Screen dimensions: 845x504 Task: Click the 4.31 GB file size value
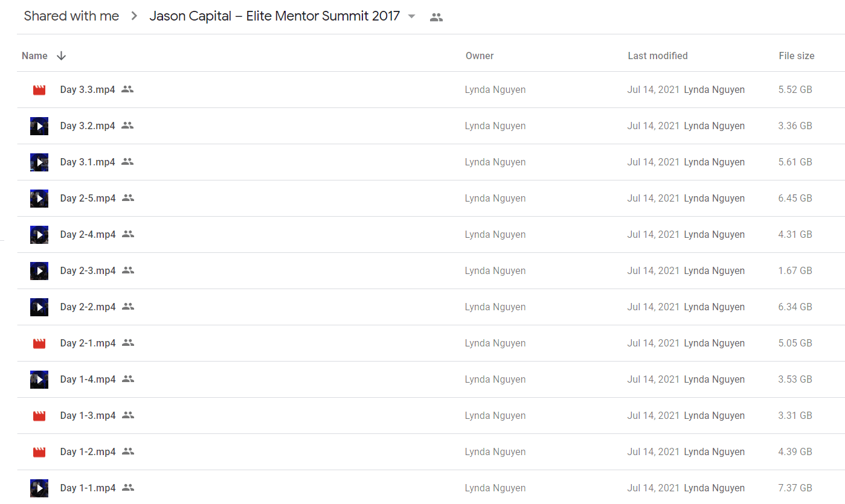(x=795, y=235)
